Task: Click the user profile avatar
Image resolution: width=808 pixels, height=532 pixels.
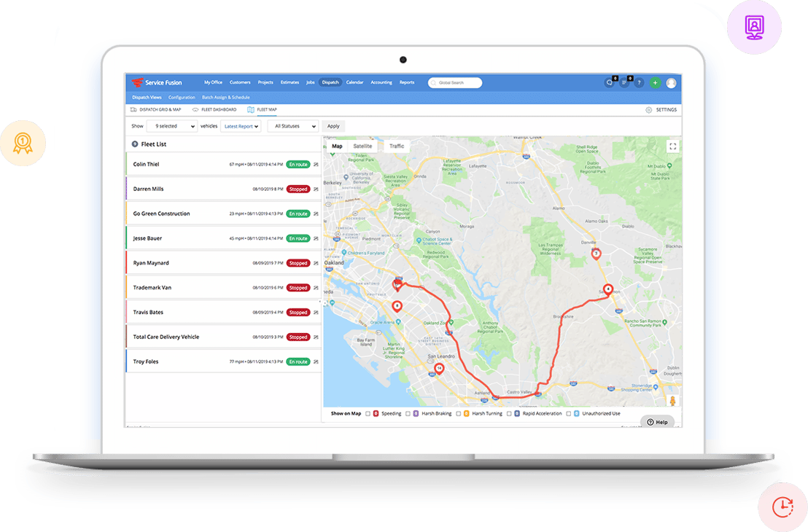Action: pyautogui.click(x=671, y=83)
